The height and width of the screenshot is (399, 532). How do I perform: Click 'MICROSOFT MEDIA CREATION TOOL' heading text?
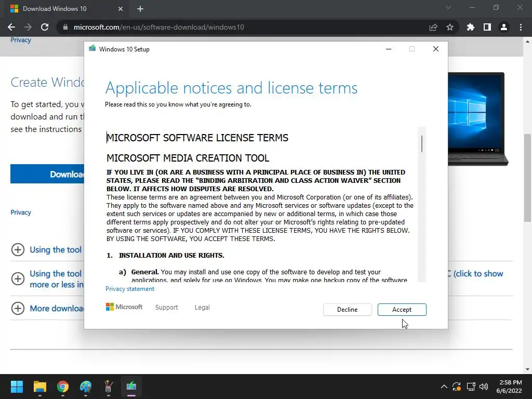188,158
